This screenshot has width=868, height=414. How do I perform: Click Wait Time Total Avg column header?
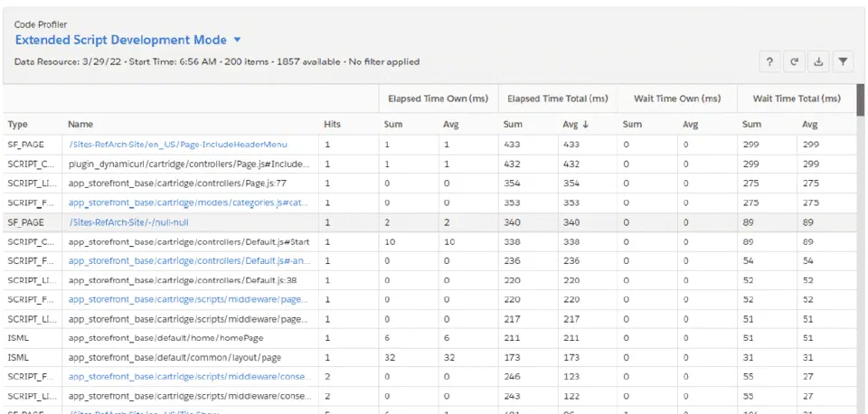[810, 125]
